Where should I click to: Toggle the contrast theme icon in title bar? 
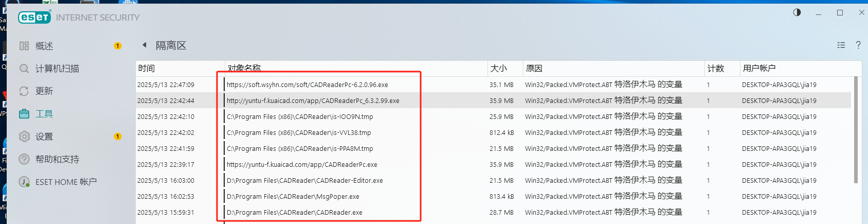tap(797, 12)
